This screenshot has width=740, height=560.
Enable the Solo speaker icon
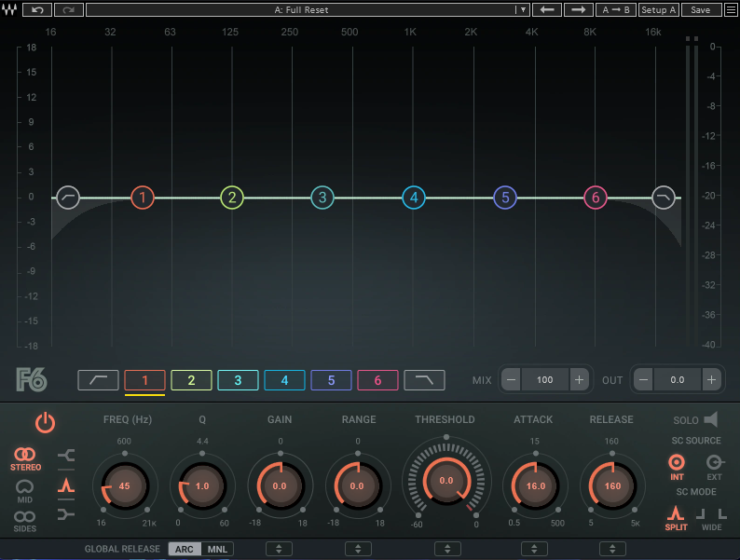click(x=711, y=420)
